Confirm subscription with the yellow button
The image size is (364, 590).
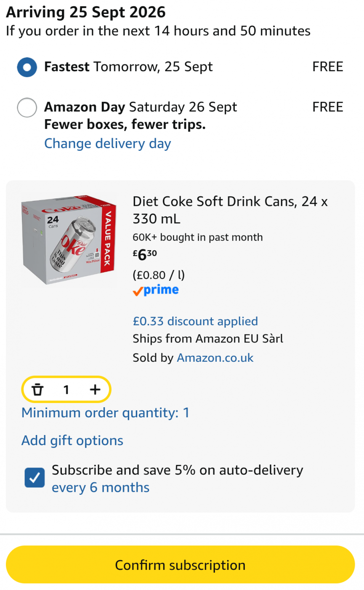(181, 565)
